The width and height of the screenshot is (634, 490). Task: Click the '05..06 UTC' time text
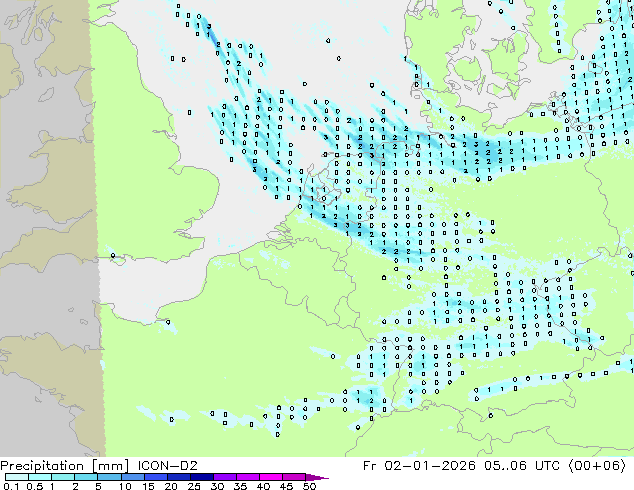(522, 466)
